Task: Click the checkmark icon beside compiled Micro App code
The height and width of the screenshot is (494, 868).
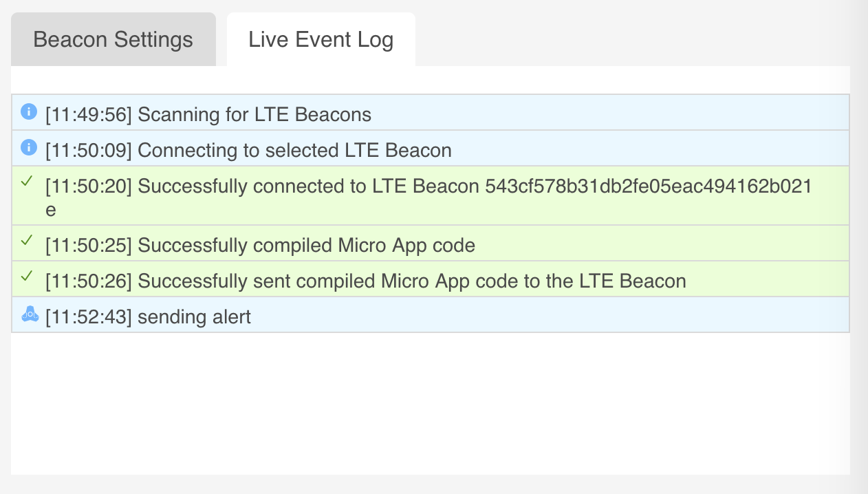Action: click(28, 240)
